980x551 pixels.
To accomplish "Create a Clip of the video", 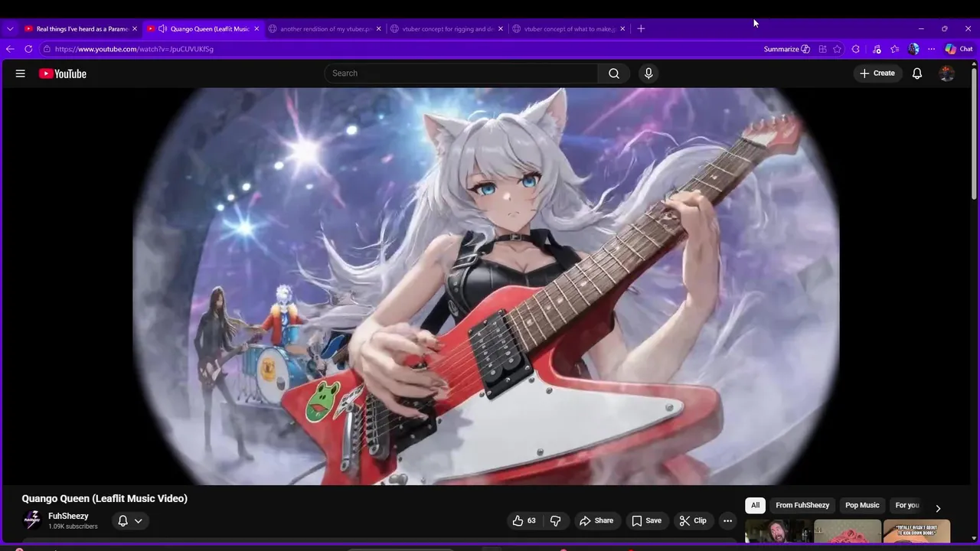I will 693,520.
